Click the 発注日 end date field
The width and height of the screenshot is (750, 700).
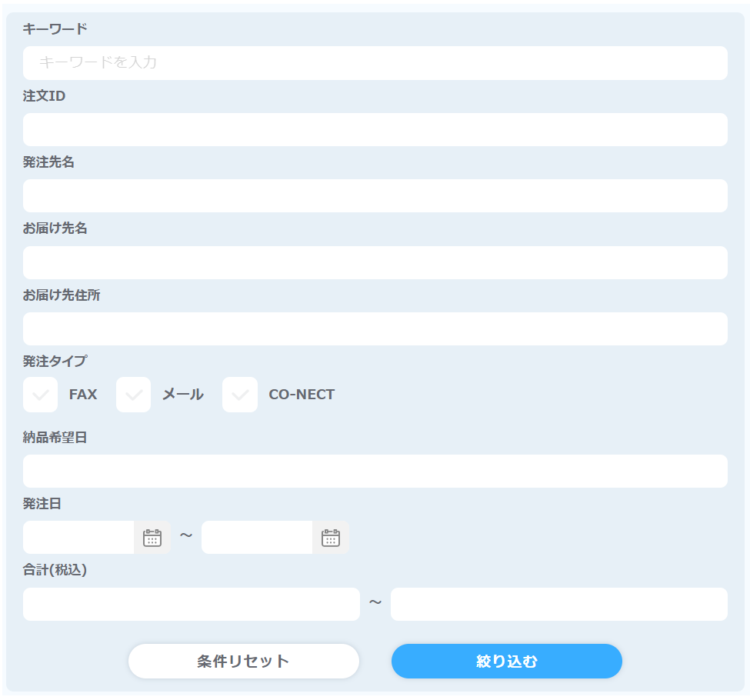click(257, 538)
